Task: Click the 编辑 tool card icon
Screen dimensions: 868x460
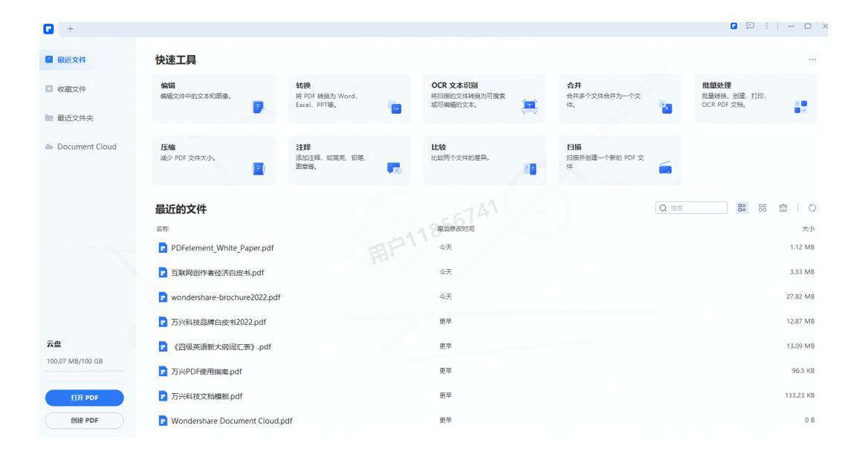Action: 258,107
